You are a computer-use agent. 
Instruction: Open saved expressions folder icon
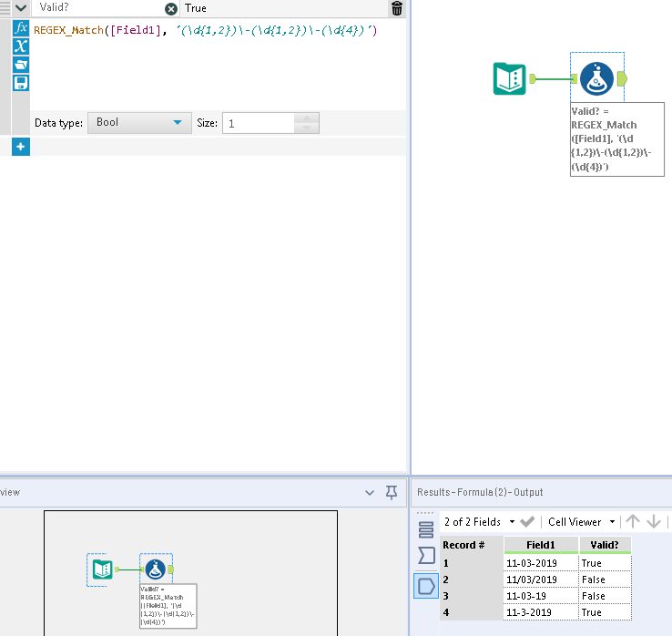[21, 65]
